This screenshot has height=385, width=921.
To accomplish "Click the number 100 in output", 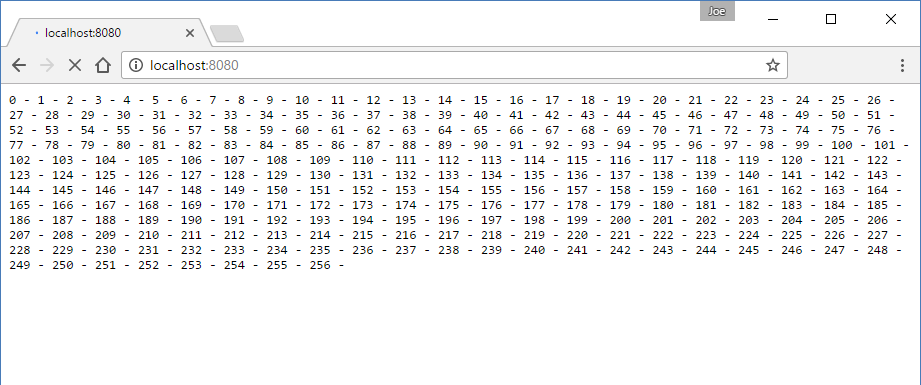I will click(x=842, y=145).
